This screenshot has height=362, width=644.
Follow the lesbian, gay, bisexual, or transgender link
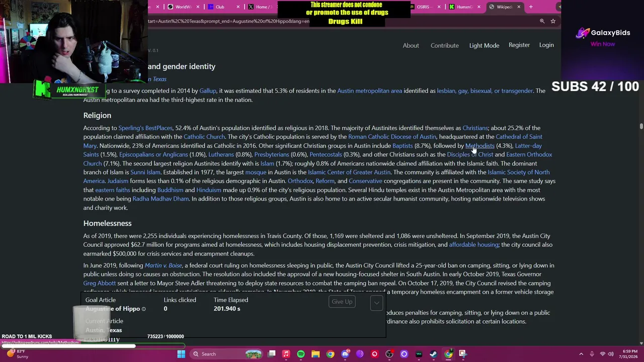[485, 90]
